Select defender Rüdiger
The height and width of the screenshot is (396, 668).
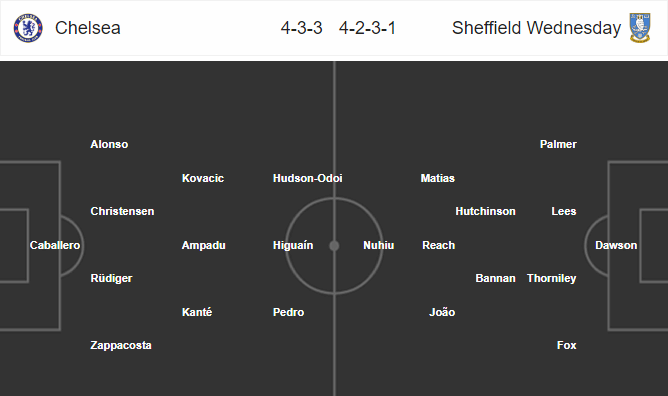[111, 278]
